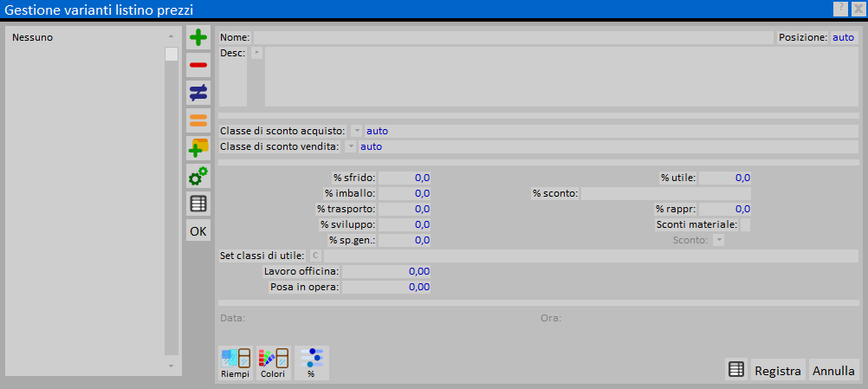Click the table grid icon next to Registra
Viewport: 868px width, 389px height.
click(x=736, y=370)
